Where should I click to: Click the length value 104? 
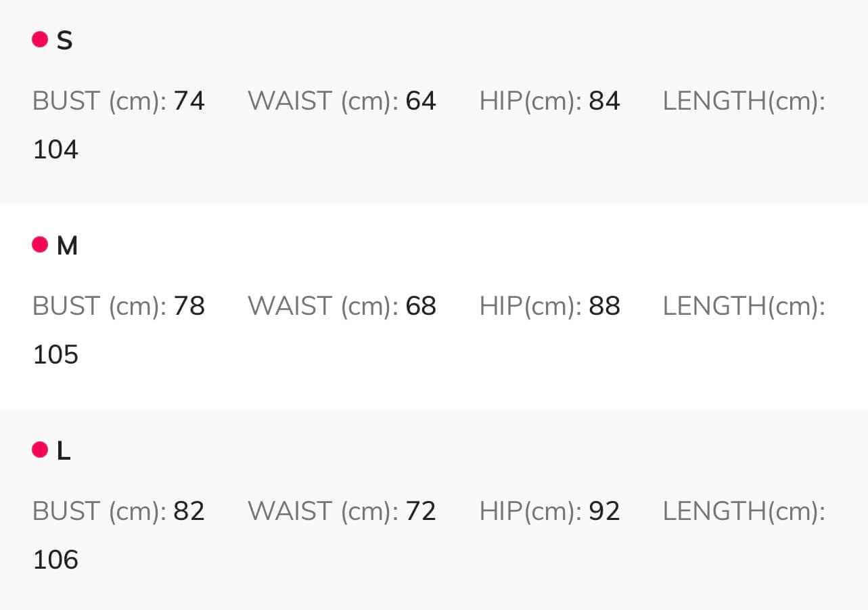point(55,150)
